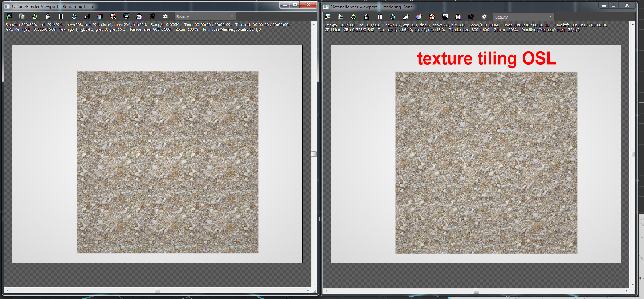
Task: Click the left viewport horizontal scrollbar thumb
Action: pos(158,290)
